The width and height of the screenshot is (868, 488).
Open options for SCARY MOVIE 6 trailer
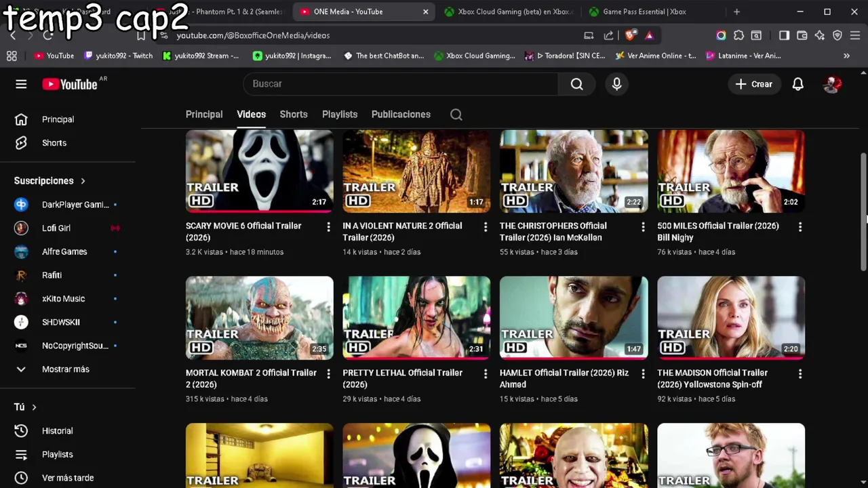(x=328, y=227)
